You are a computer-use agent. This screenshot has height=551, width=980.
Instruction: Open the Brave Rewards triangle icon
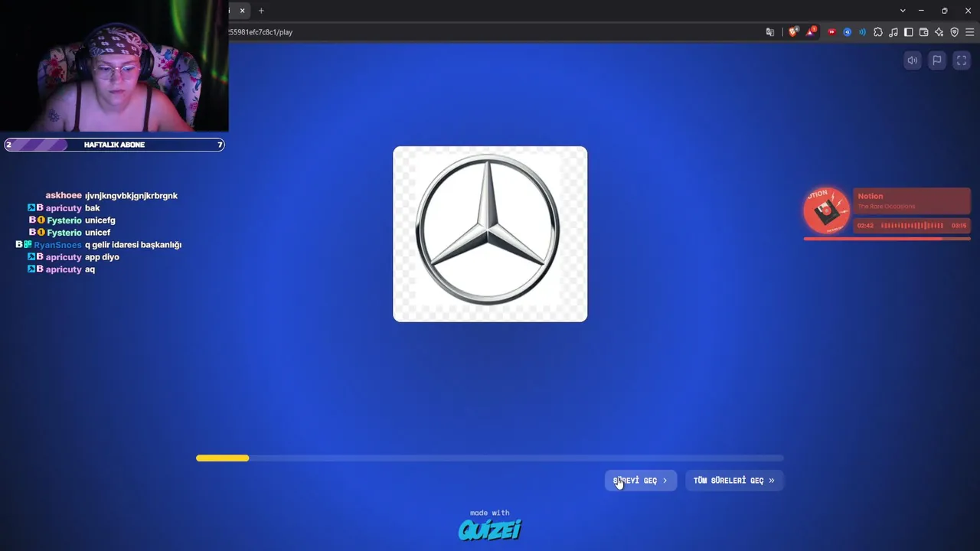tap(811, 32)
